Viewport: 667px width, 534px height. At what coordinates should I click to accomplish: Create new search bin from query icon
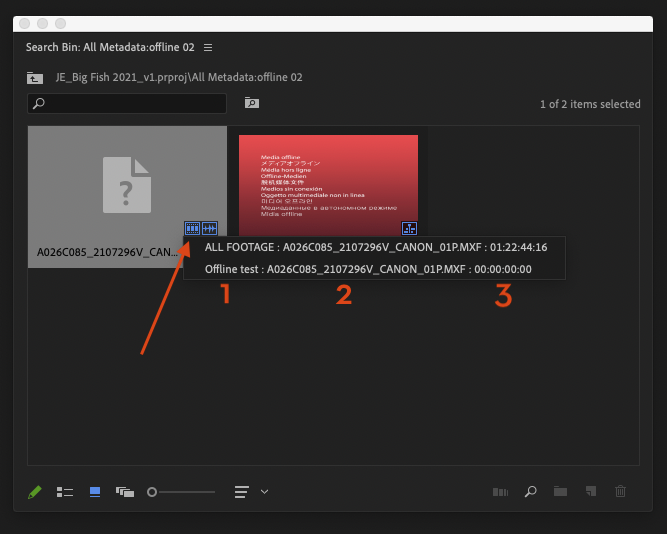(251, 103)
